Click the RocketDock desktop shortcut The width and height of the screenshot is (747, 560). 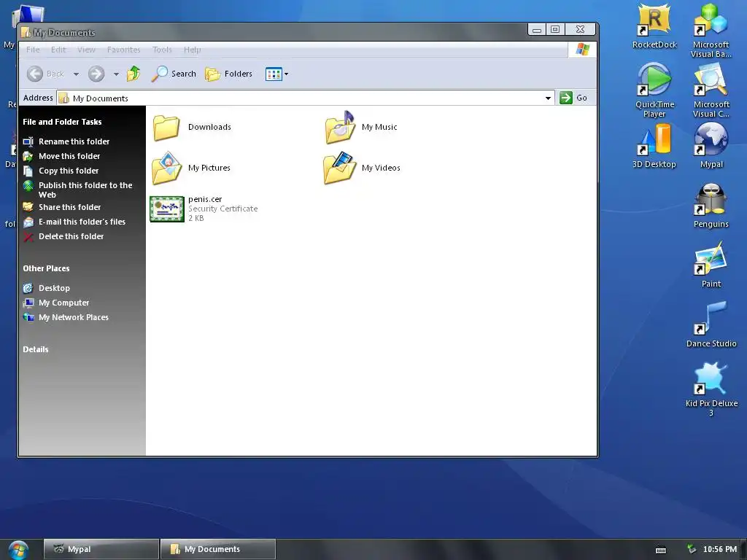pos(654,27)
